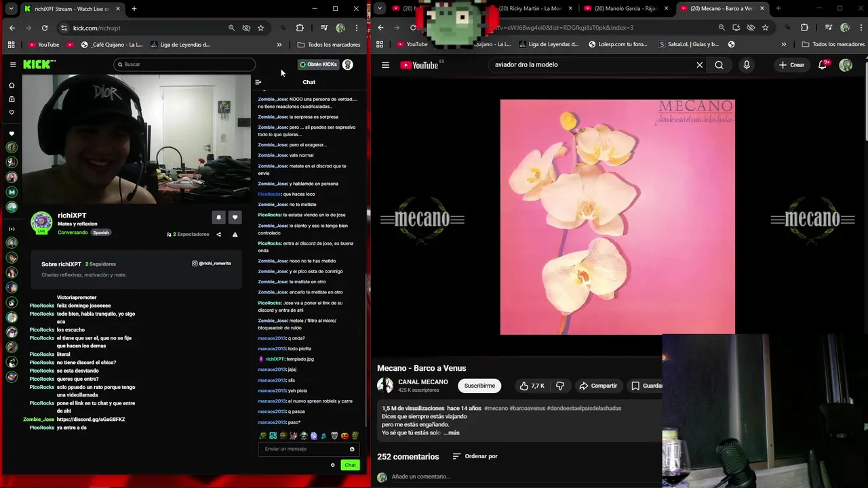Click 'Compartir' under the video
The width and height of the screenshot is (868, 488).
click(598, 386)
